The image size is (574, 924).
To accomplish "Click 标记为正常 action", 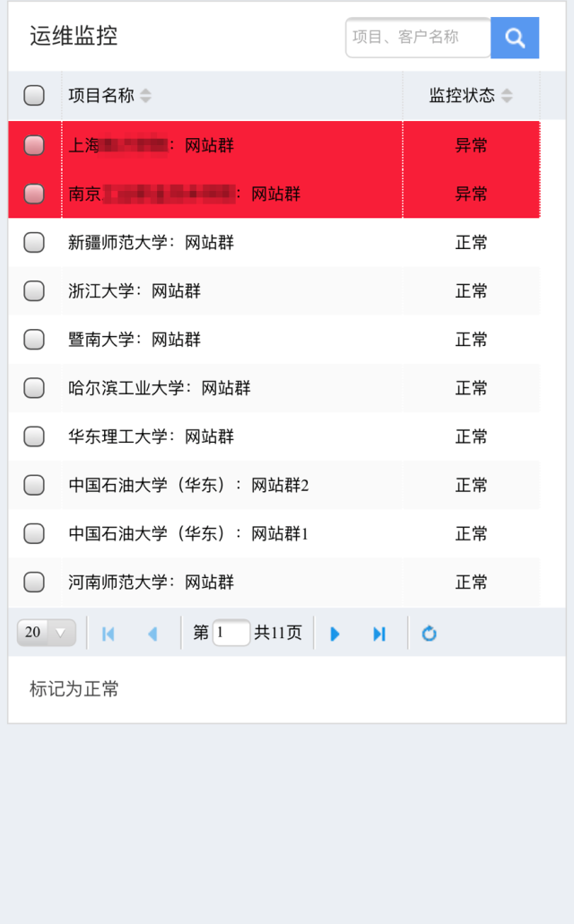I will [74, 689].
